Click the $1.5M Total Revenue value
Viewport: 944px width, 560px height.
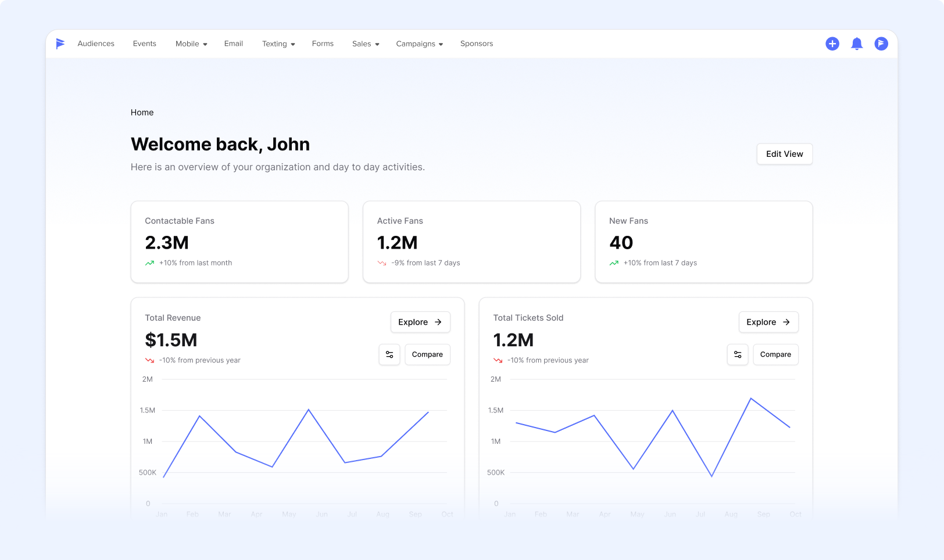point(171,340)
